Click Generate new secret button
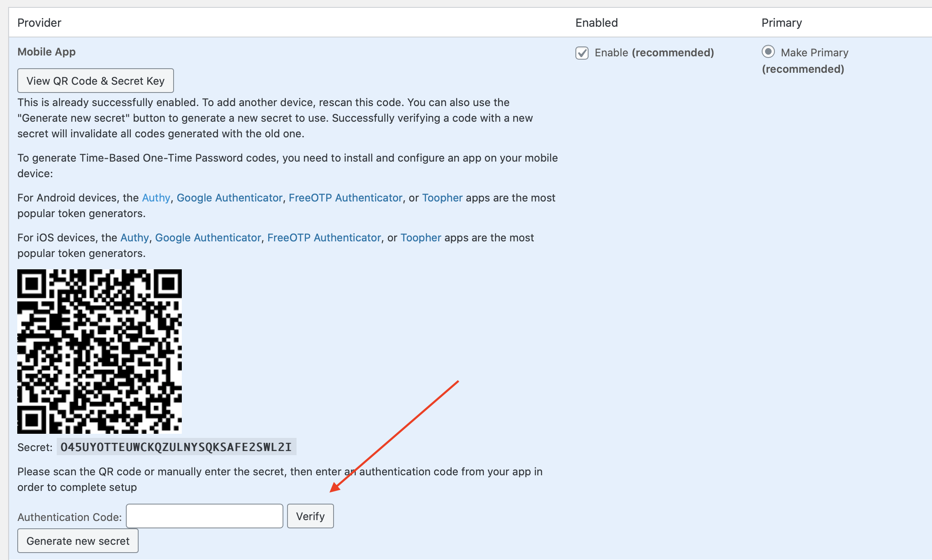932x560 pixels. click(x=78, y=541)
